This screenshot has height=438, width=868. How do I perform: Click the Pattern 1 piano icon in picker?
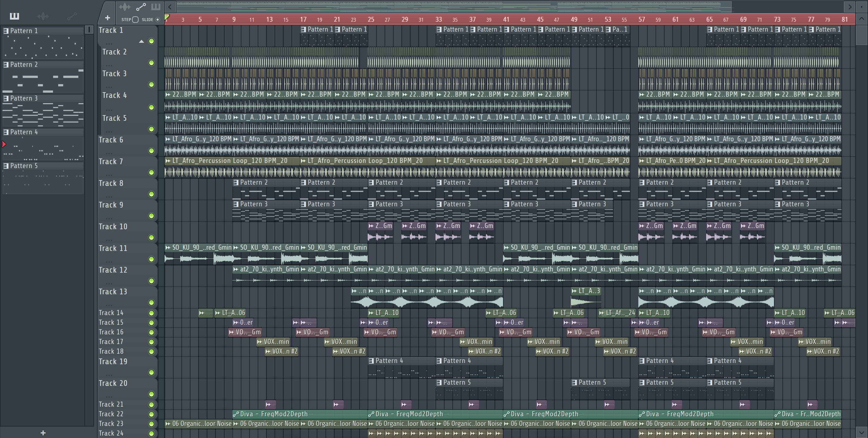click(x=6, y=31)
